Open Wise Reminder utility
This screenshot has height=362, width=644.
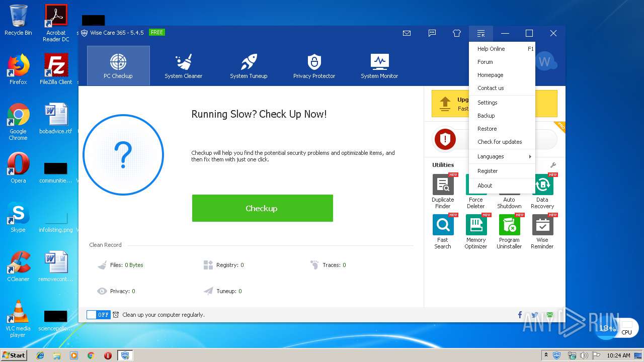click(542, 232)
